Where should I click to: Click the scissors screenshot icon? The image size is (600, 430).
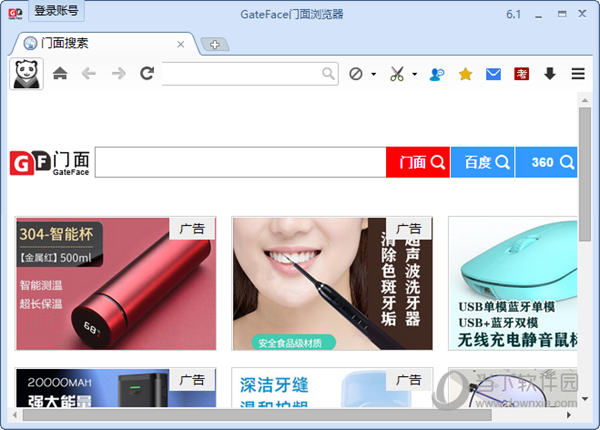(397, 73)
